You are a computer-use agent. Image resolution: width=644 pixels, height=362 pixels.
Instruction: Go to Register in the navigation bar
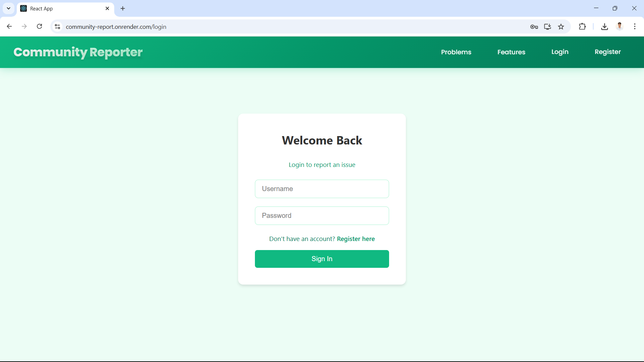607,52
